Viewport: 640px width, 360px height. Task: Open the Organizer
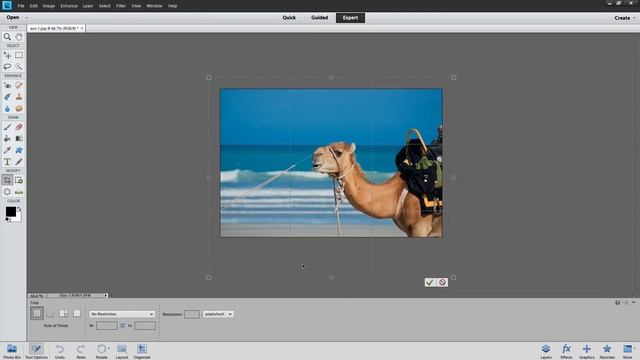click(142, 351)
